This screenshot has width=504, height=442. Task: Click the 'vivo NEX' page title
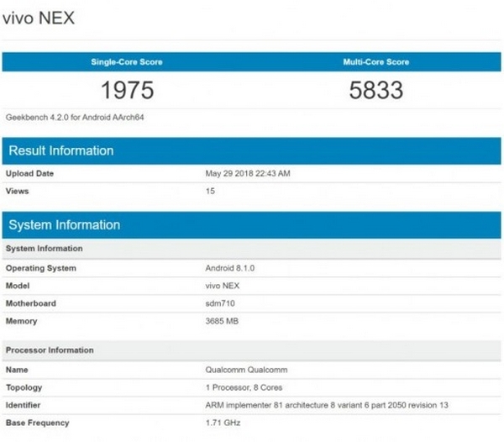(39, 18)
